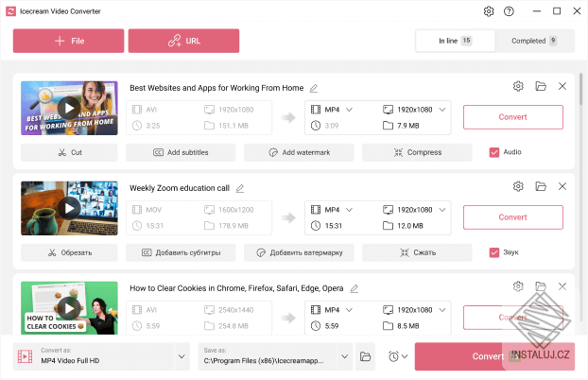Viewport: 588px width, 380px height.
Task: Open output folder for Weekly Zoom call
Action: (x=541, y=186)
